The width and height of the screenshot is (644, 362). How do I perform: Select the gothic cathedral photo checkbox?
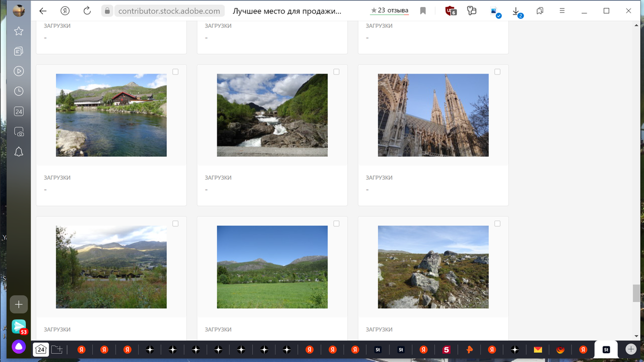click(497, 72)
